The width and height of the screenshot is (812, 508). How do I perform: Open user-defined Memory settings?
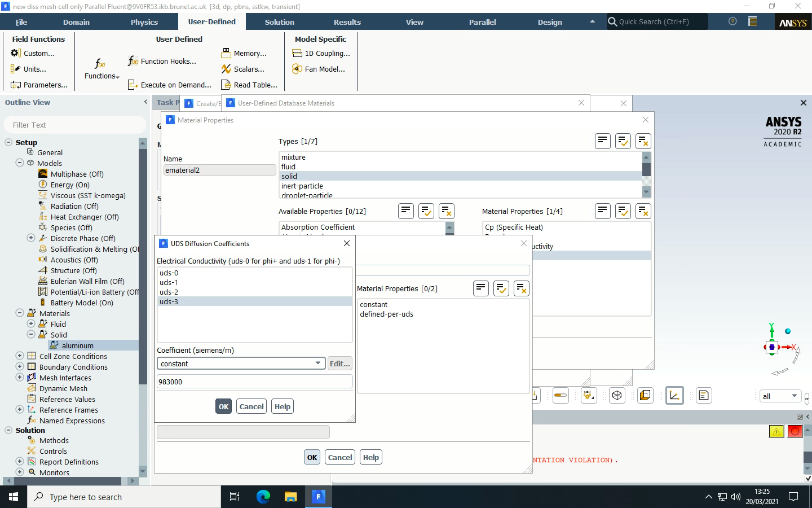244,53
